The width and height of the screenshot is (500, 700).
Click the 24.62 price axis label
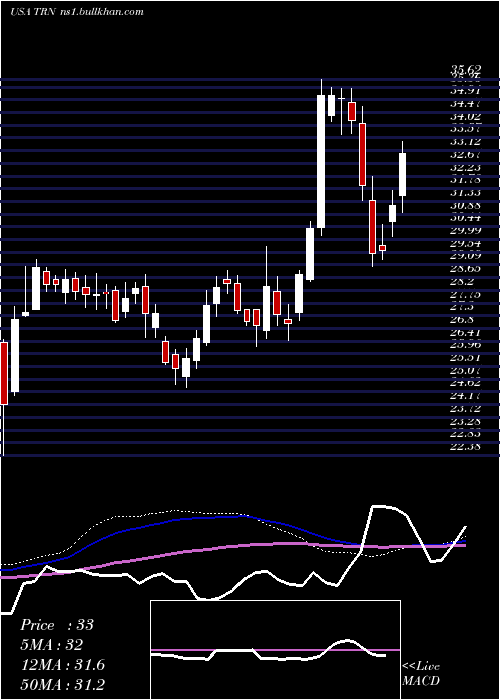click(x=466, y=383)
